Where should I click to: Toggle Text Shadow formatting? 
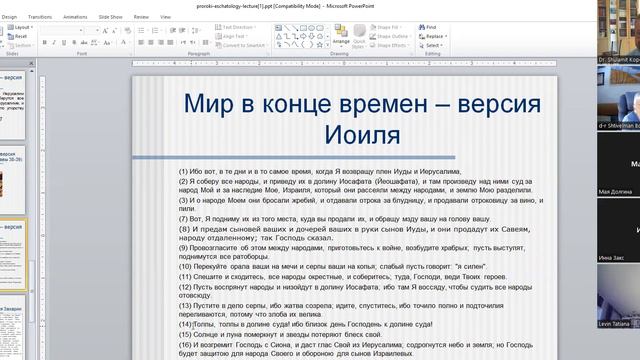74,42
